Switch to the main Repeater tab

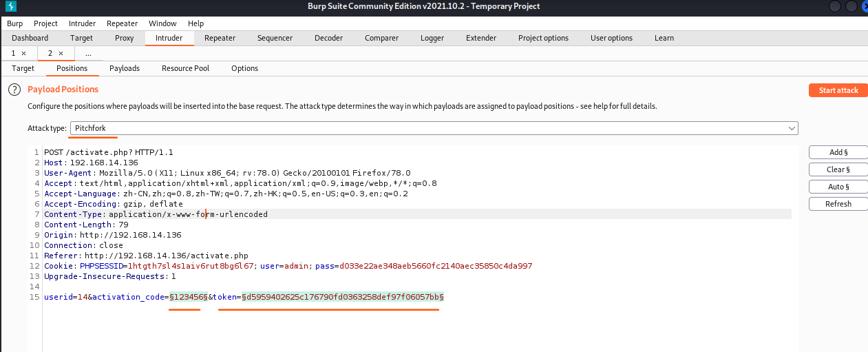tap(220, 38)
